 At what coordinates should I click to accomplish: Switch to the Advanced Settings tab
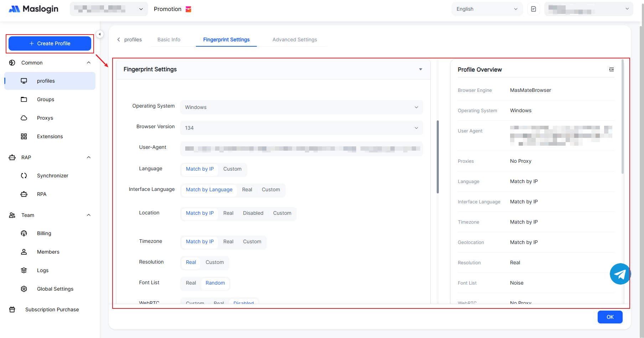tap(295, 40)
